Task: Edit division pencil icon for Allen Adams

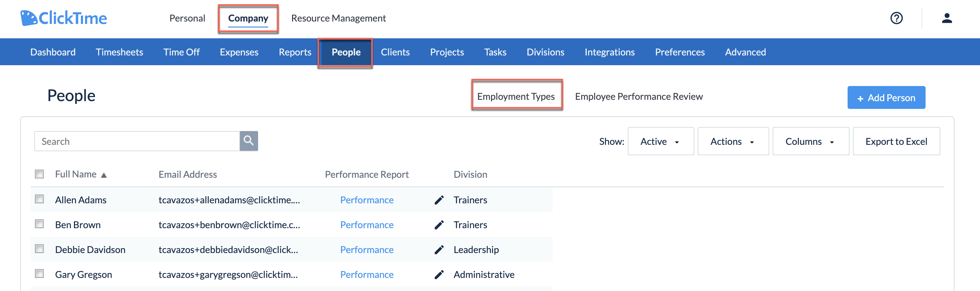Action: (x=439, y=200)
